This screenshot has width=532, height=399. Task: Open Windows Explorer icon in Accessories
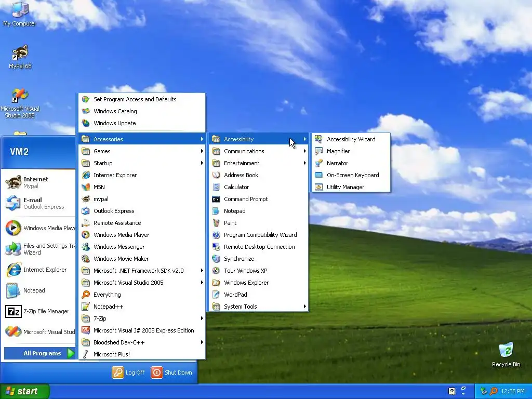pyautogui.click(x=216, y=283)
